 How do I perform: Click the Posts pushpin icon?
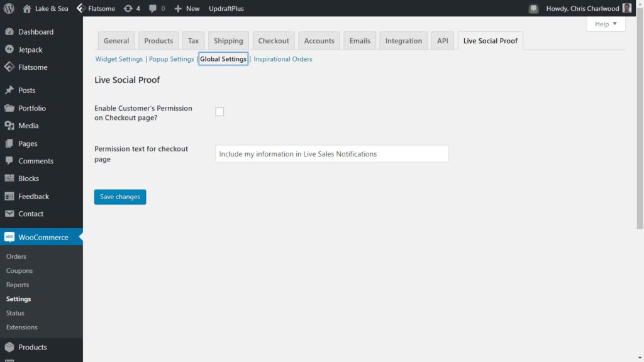[x=9, y=90]
